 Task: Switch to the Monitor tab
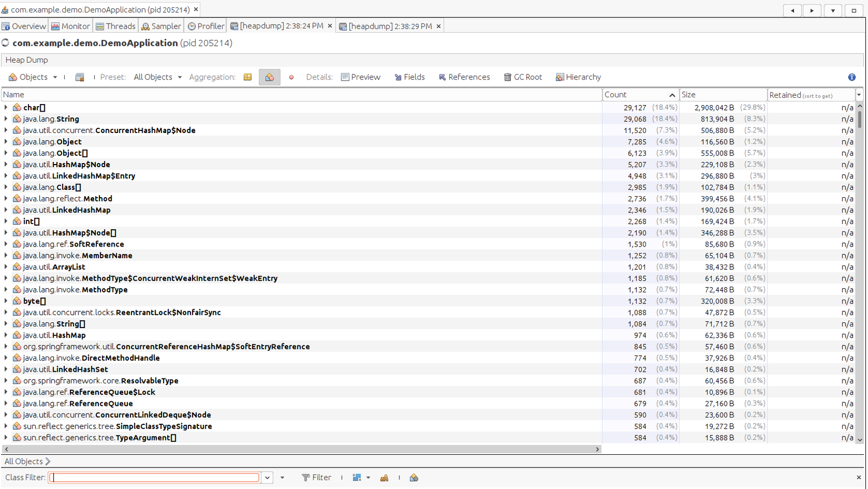(70, 26)
